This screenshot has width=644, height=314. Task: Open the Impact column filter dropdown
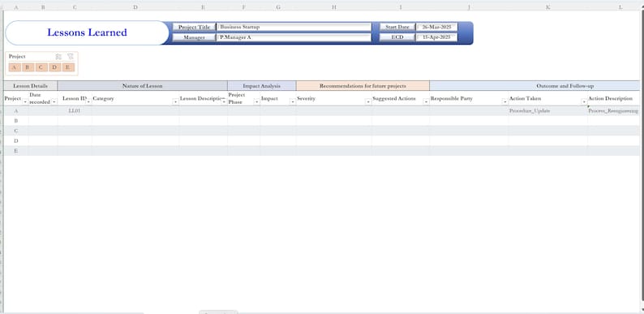[x=293, y=102]
